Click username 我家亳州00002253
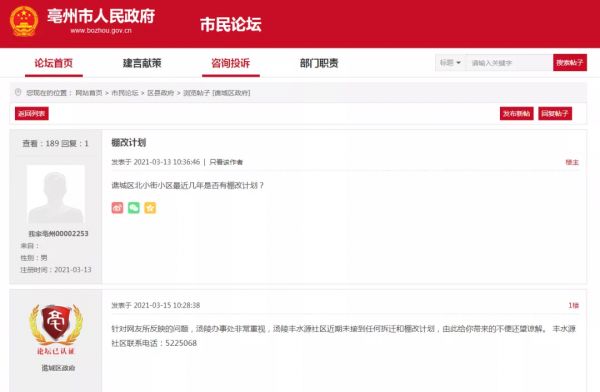600x392 pixels. click(59, 234)
